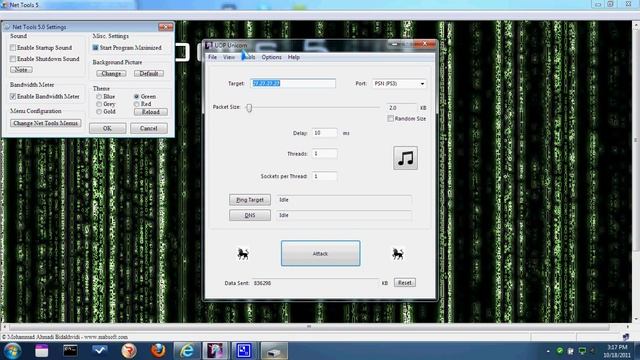Click the Net Tools vertical scrollbar

click(x=636, y=140)
